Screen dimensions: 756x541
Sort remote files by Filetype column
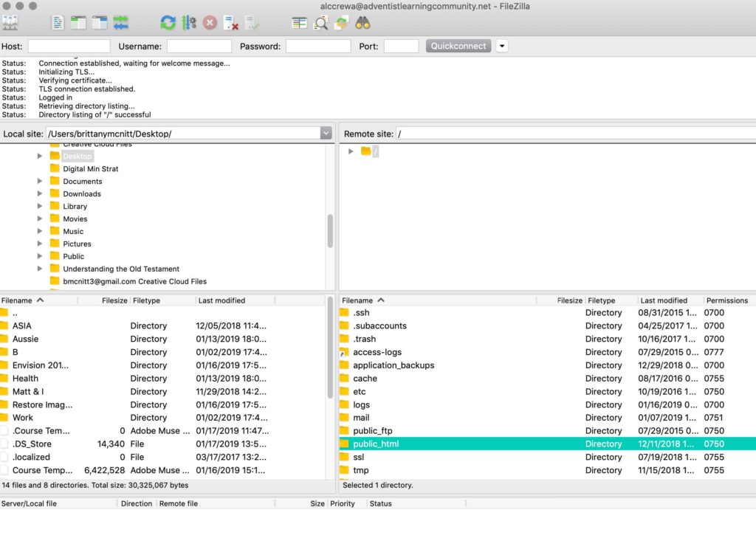[x=611, y=300]
